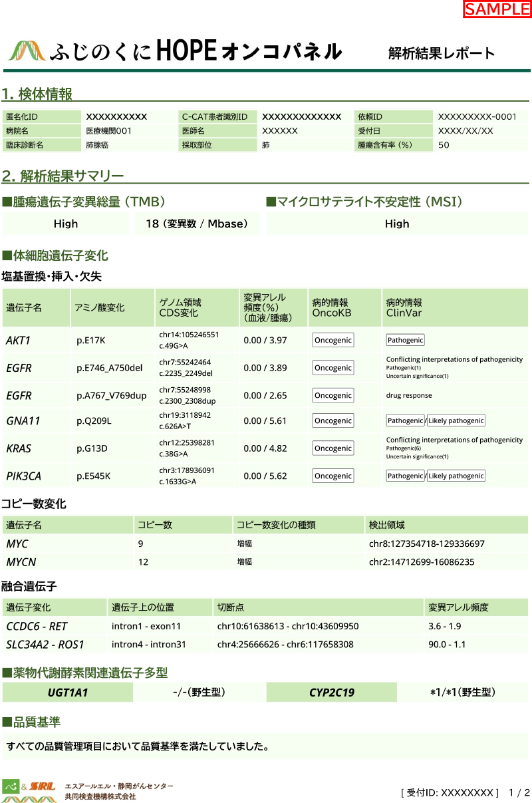Screen dimensions: 532x803
Task: Click the quality criteria statement text
Action: tap(138, 746)
